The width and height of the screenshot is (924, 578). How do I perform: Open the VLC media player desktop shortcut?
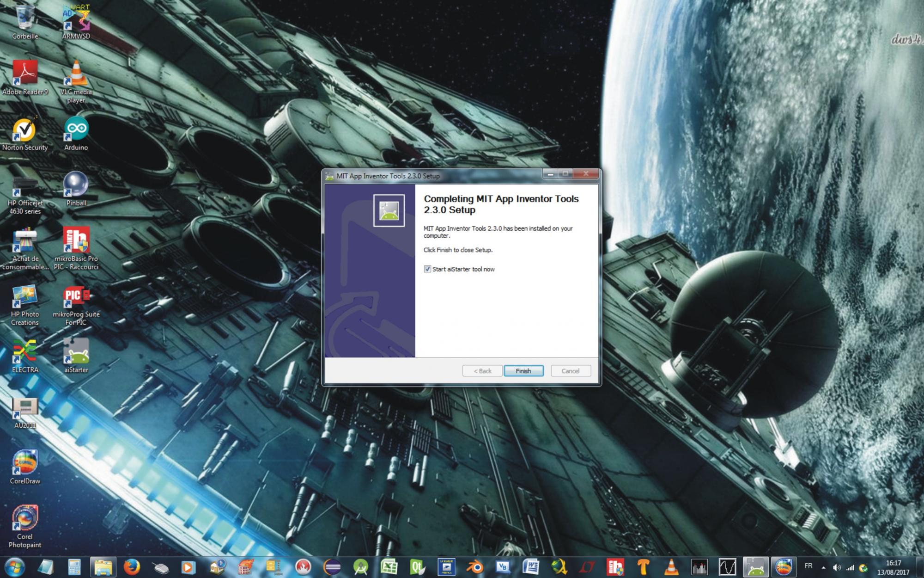click(x=76, y=76)
